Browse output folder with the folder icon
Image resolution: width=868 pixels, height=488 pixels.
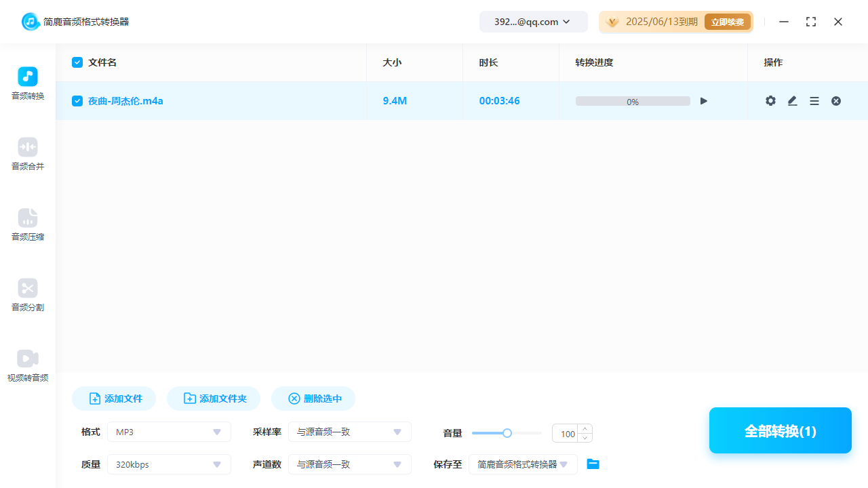coord(593,464)
